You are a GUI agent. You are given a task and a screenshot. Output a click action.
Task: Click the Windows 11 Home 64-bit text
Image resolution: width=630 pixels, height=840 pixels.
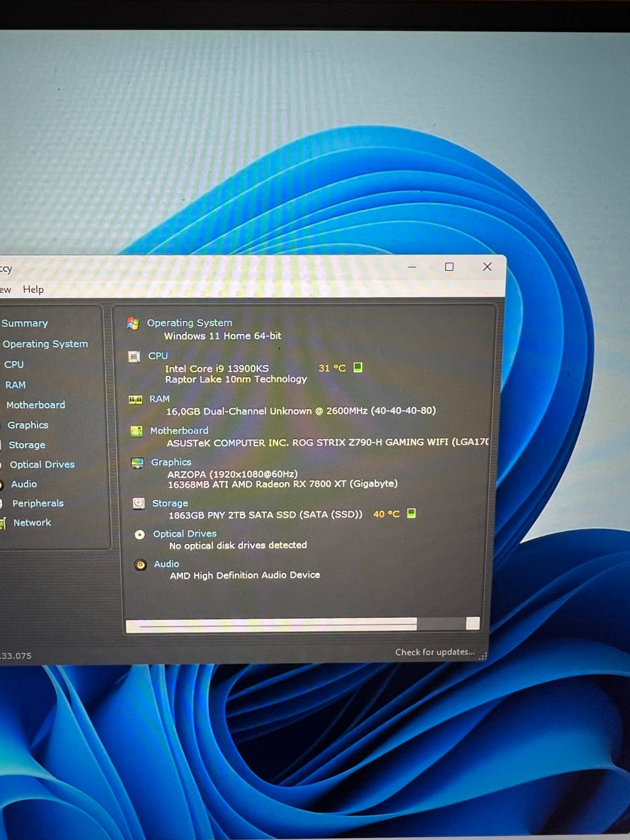[222, 336]
